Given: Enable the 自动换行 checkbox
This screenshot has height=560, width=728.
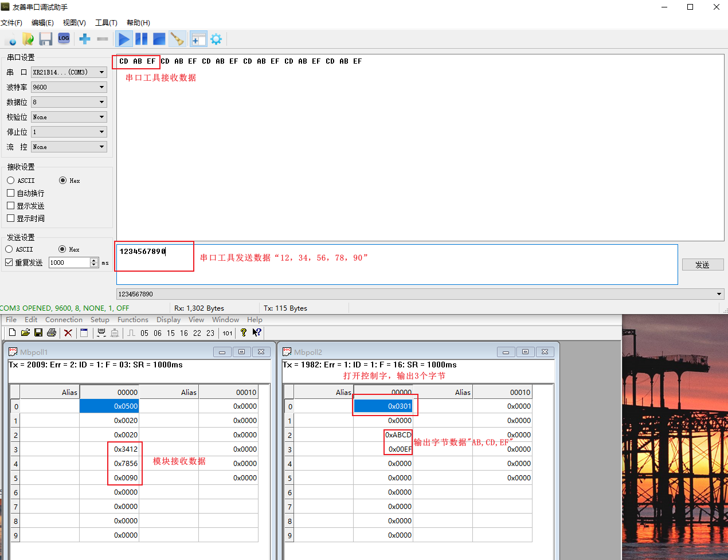Looking at the screenshot, I should pyautogui.click(x=11, y=193).
